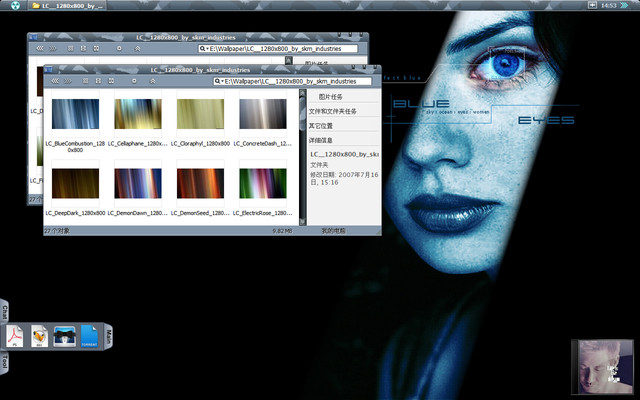Open address bar search dropdown in rear window
This screenshot has height=400, width=640.
pos(204,49)
